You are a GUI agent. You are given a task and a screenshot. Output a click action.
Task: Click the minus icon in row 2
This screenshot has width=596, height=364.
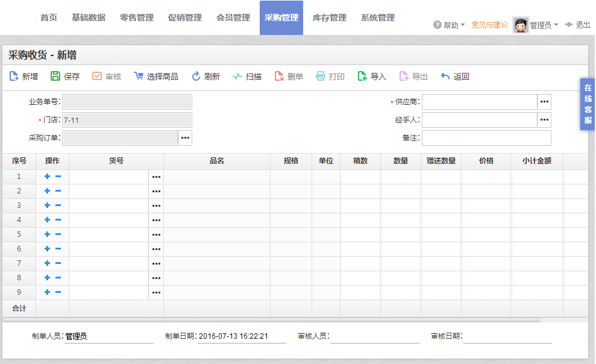point(58,191)
